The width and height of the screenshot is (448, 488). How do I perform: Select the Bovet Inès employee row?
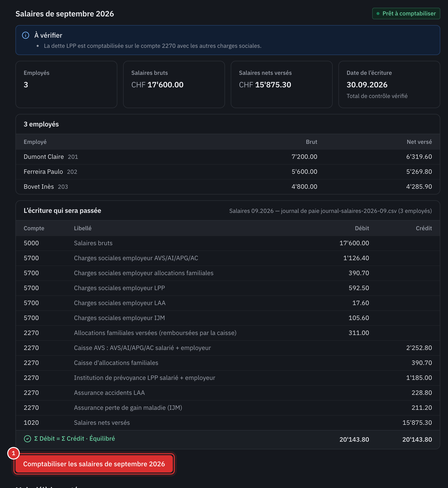pyautogui.click(x=228, y=187)
